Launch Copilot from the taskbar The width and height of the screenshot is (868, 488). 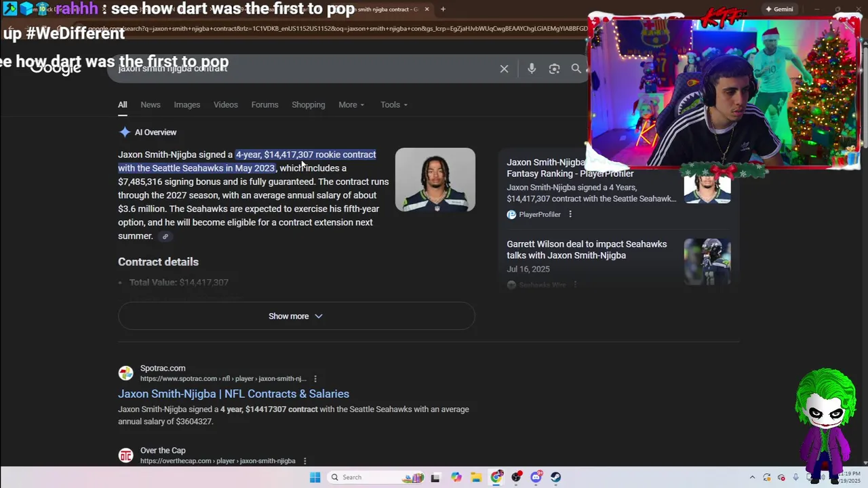456,477
